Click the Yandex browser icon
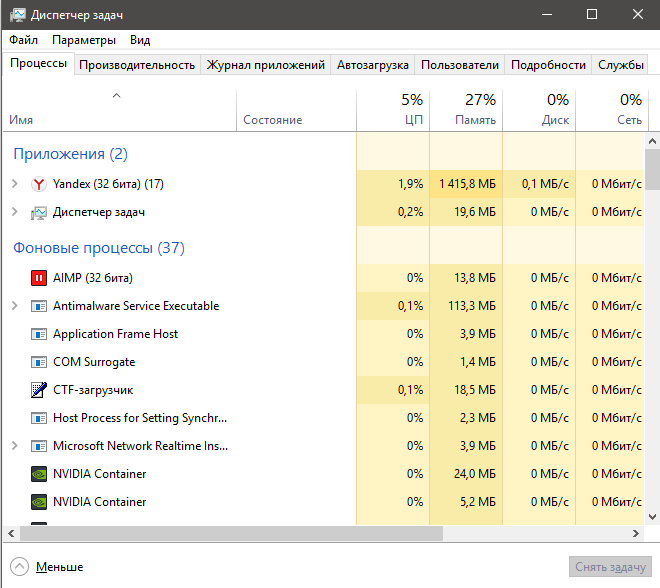The width and height of the screenshot is (660, 588). coord(39,184)
